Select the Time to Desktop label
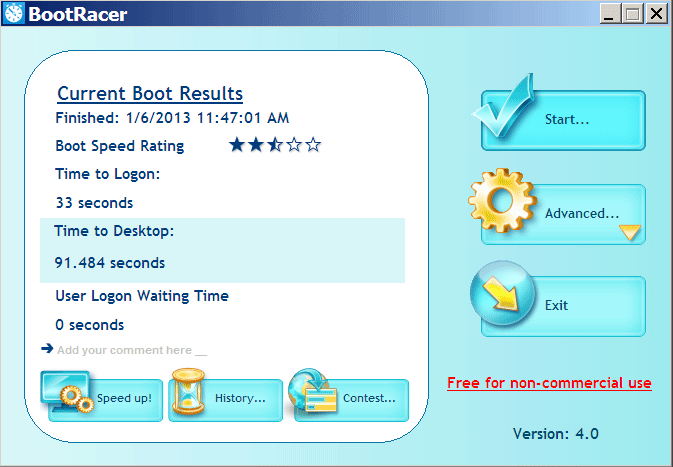 (x=114, y=231)
